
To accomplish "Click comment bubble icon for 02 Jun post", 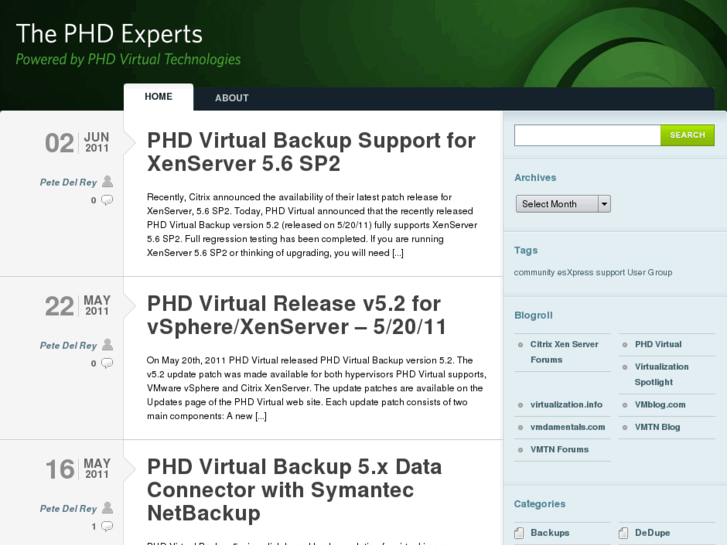I will pos(107,200).
